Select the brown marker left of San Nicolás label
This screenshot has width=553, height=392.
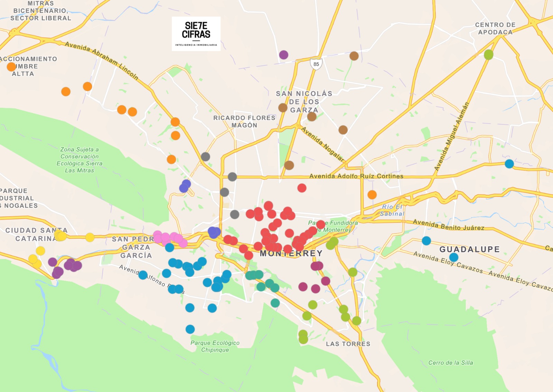click(283, 108)
